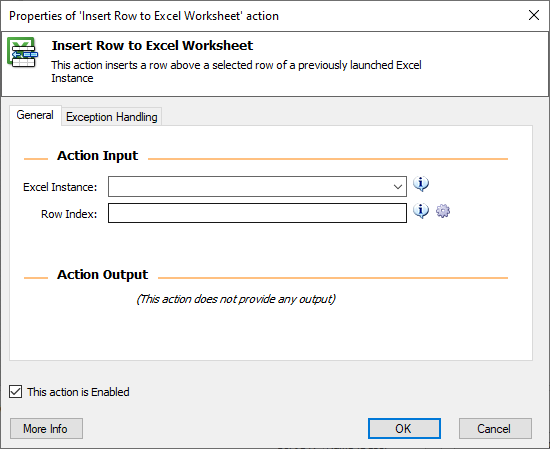This screenshot has height=449, width=550.
Task: Click the info icon beside Excel Instance
Action: (x=421, y=184)
